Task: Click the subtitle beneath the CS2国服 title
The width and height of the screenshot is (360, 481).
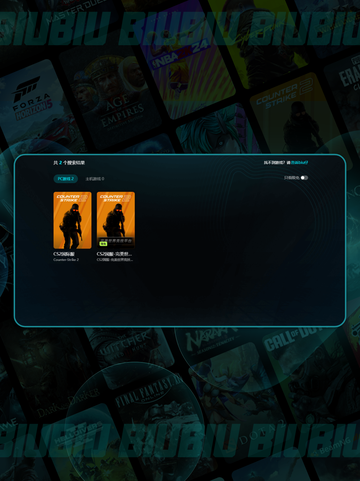Action: pyautogui.click(x=115, y=260)
